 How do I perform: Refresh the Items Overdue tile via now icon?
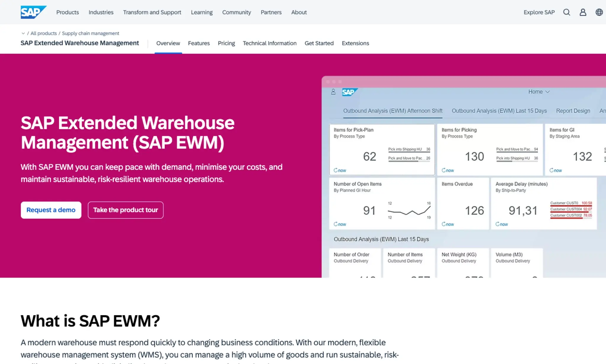pos(448,224)
